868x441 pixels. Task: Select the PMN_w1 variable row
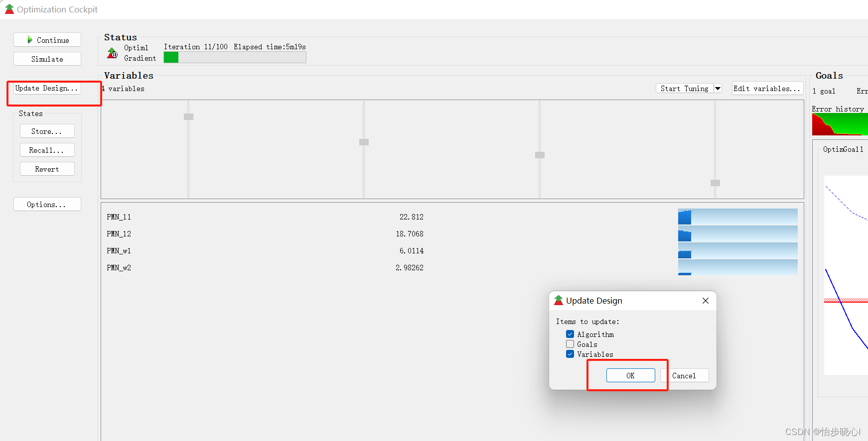tap(452, 251)
